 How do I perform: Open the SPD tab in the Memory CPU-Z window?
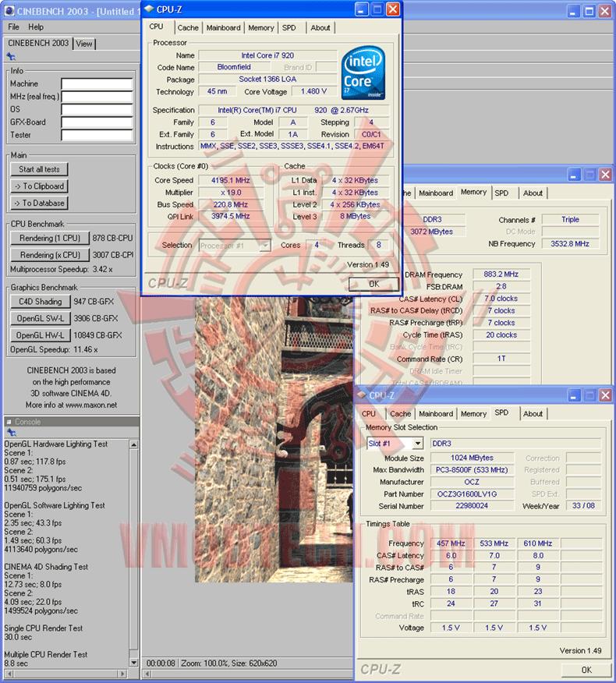point(502,193)
